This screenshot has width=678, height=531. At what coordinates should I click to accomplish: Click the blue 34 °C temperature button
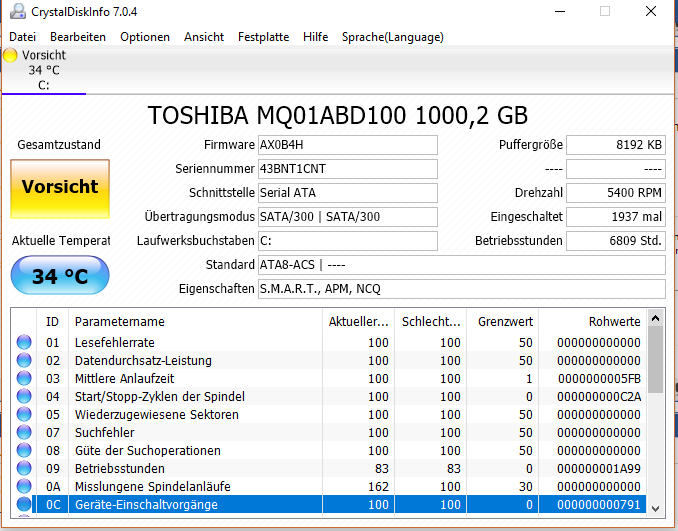click(x=60, y=275)
